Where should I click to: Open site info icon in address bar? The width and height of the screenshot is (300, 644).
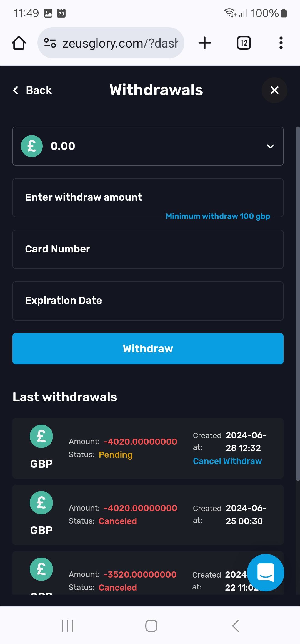tap(50, 43)
